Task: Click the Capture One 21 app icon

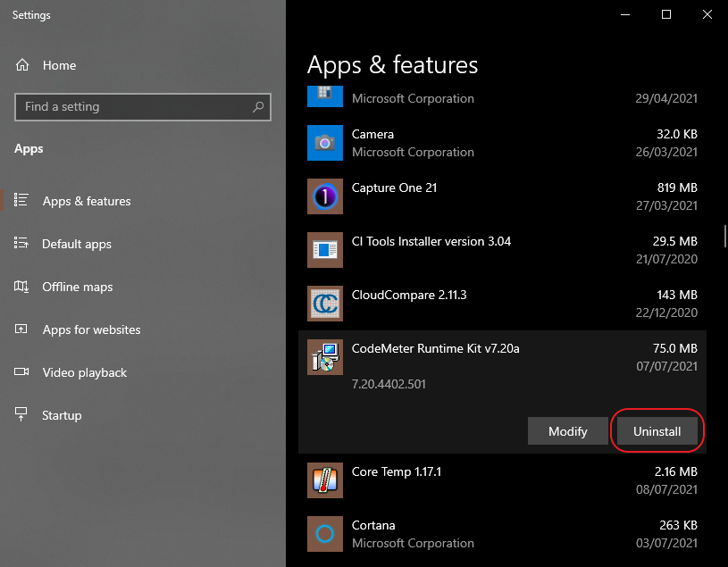Action: 325,196
